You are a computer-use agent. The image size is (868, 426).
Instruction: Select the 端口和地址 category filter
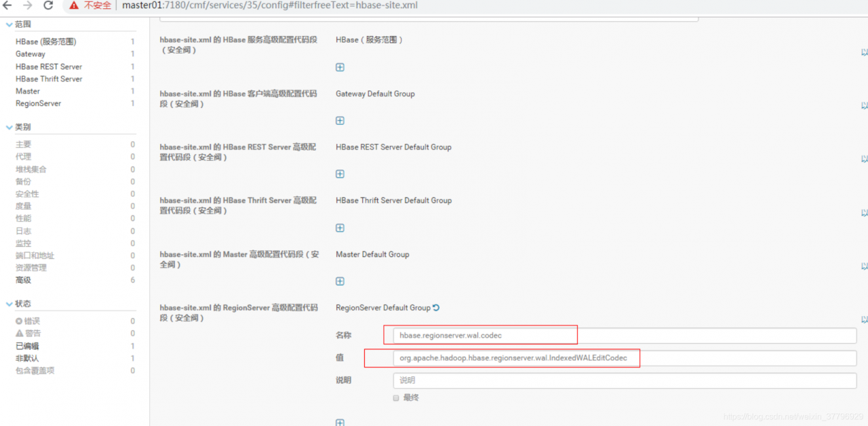point(35,256)
